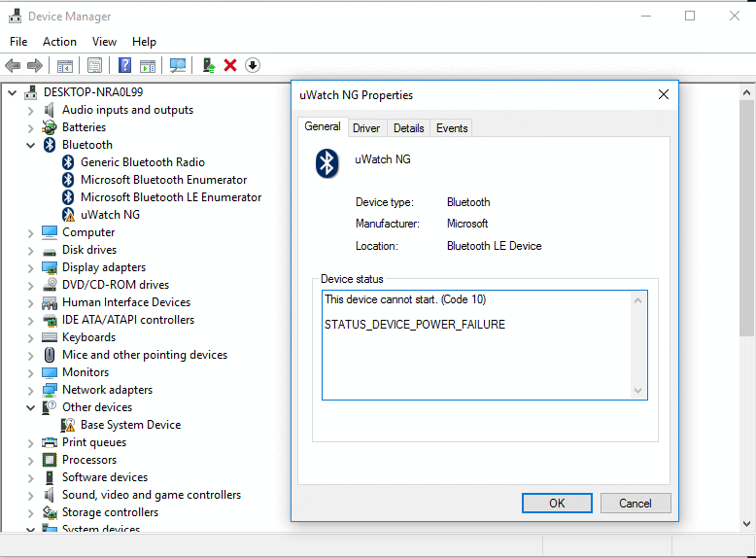
Task: Expand the Batteries category
Action: (x=31, y=128)
